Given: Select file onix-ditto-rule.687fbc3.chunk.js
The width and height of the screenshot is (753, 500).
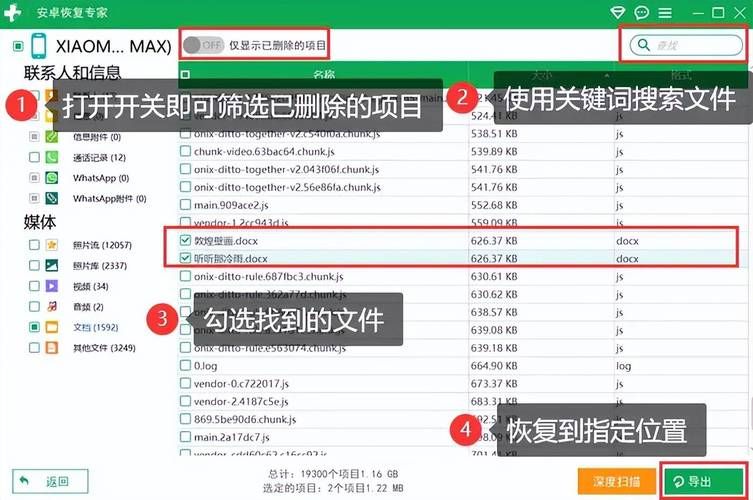Looking at the screenshot, I should 269,277.
